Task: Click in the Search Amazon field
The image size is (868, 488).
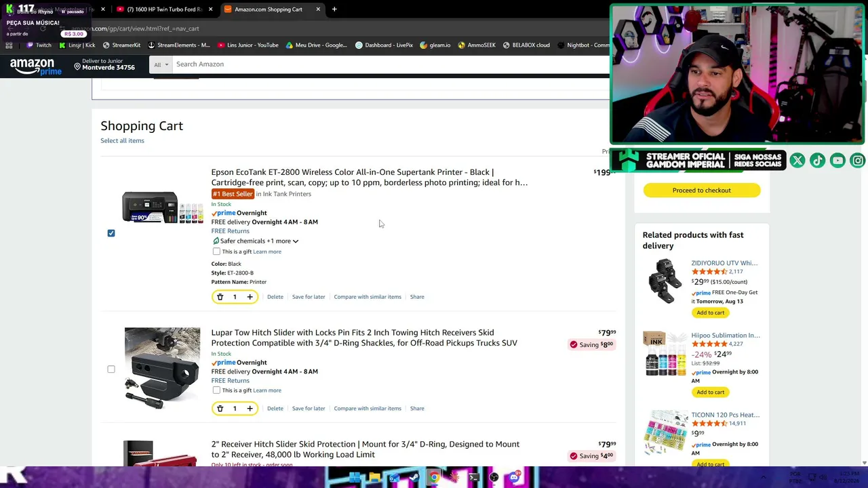Action: [x=390, y=64]
